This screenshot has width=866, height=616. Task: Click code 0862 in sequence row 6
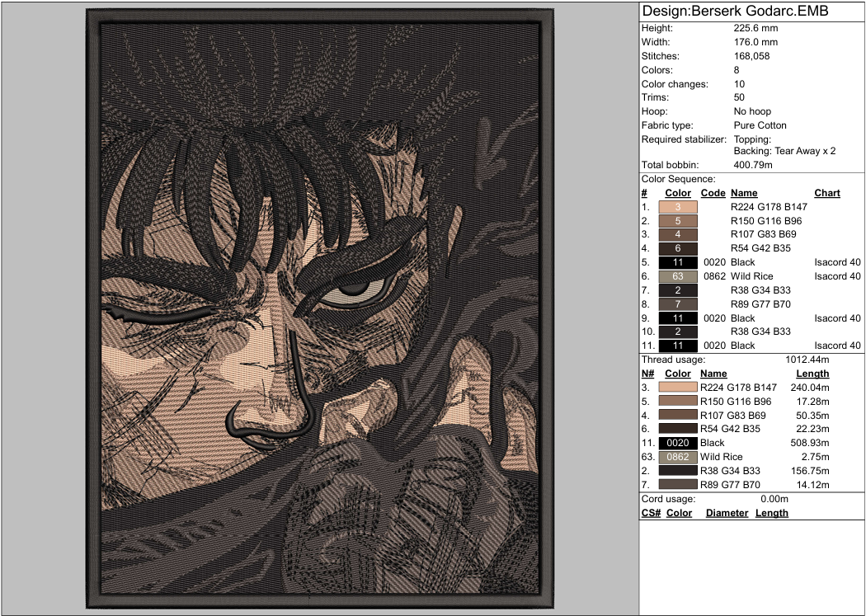tap(713, 276)
